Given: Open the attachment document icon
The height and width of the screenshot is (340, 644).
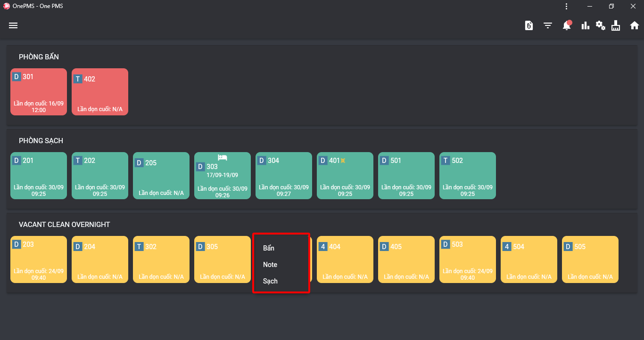Looking at the screenshot, I should pos(529,25).
